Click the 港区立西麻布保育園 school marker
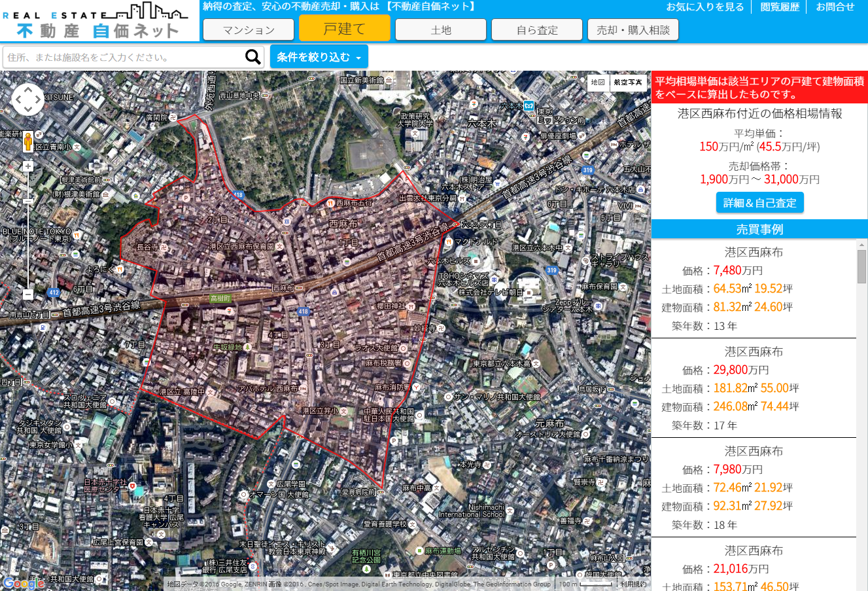The image size is (868, 591). click(280, 247)
